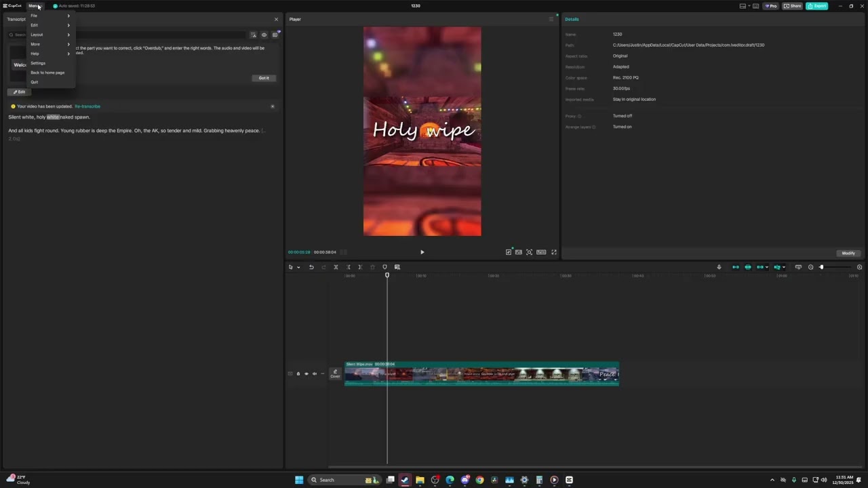Image resolution: width=868 pixels, height=488 pixels.
Task: Toggle auto snapping in timeline
Action: (748, 267)
